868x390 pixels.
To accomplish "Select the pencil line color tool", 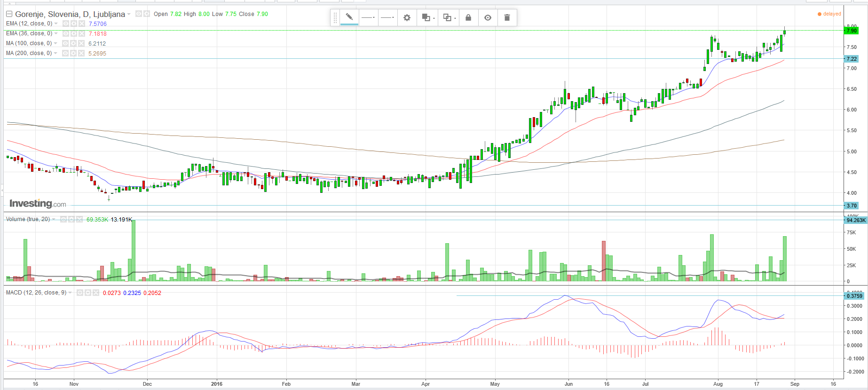I will coord(349,17).
